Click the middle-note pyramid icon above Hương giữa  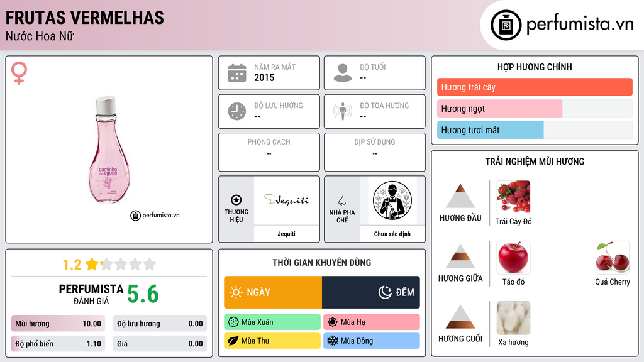tap(460, 256)
